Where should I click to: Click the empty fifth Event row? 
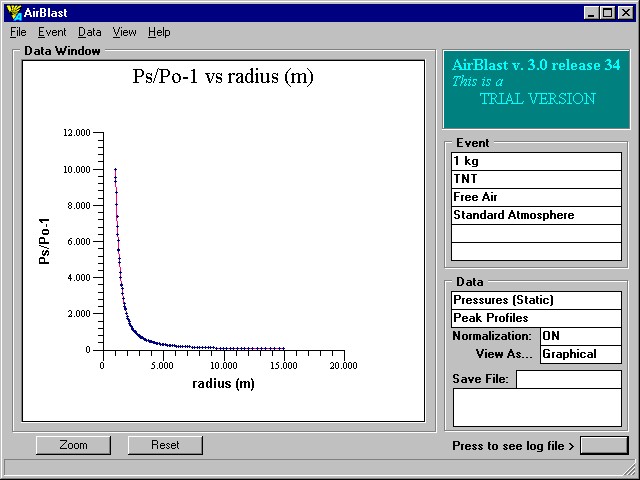[536, 233]
